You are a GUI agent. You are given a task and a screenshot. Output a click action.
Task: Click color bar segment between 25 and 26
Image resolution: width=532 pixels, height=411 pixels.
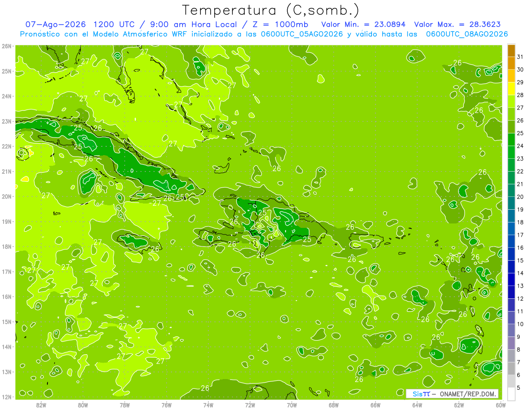(x=511, y=127)
